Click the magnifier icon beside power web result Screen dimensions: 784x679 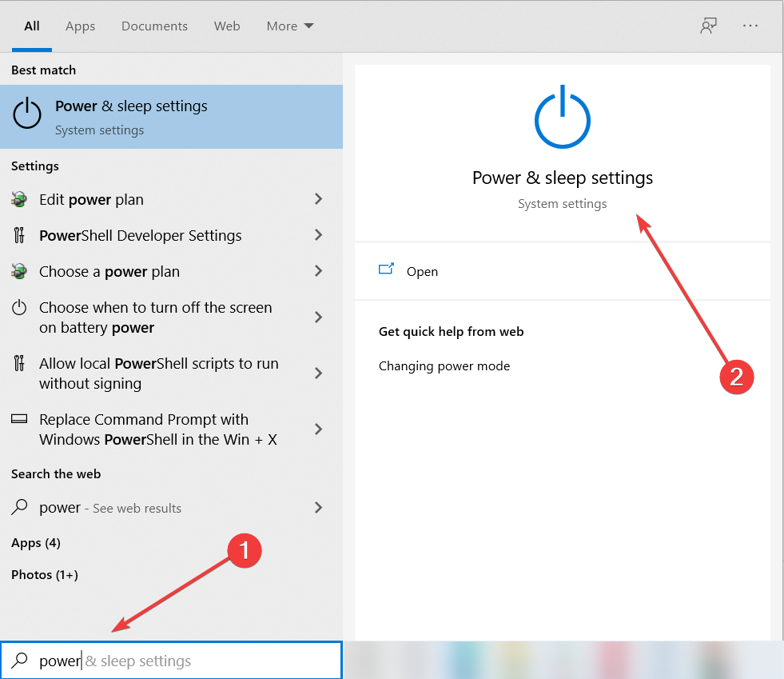pos(19,507)
